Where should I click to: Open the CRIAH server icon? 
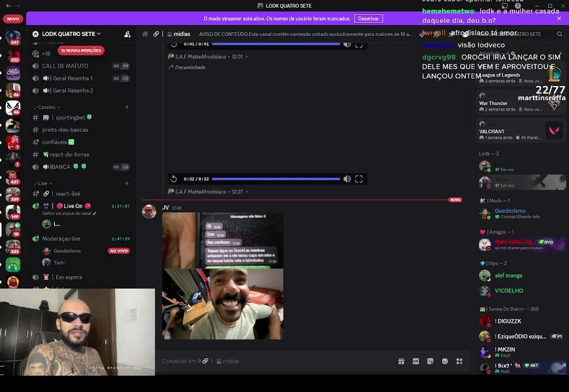(x=13, y=73)
